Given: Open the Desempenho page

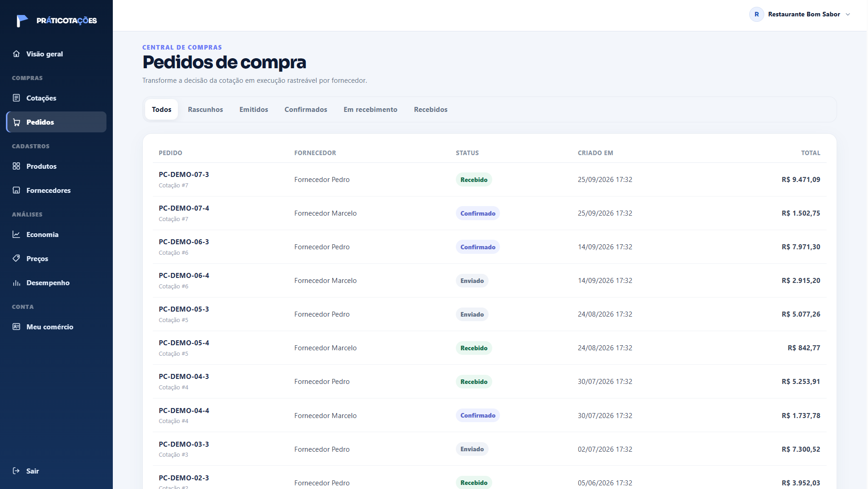Looking at the screenshot, I should pos(56,282).
